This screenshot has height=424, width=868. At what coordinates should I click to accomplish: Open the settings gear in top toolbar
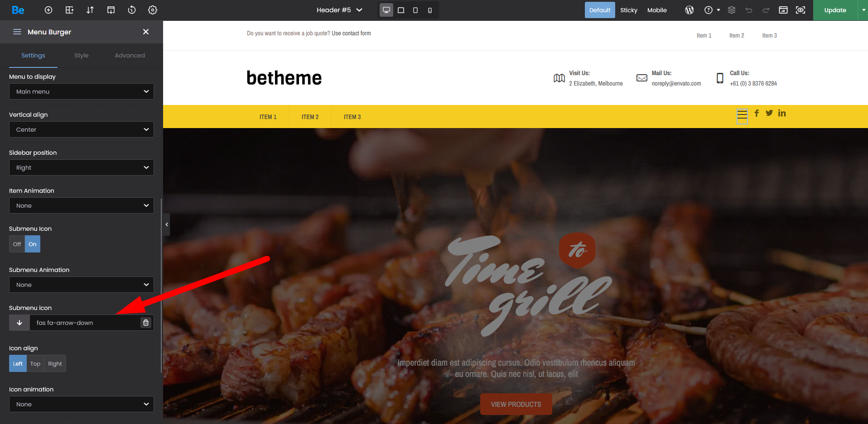tap(153, 10)
